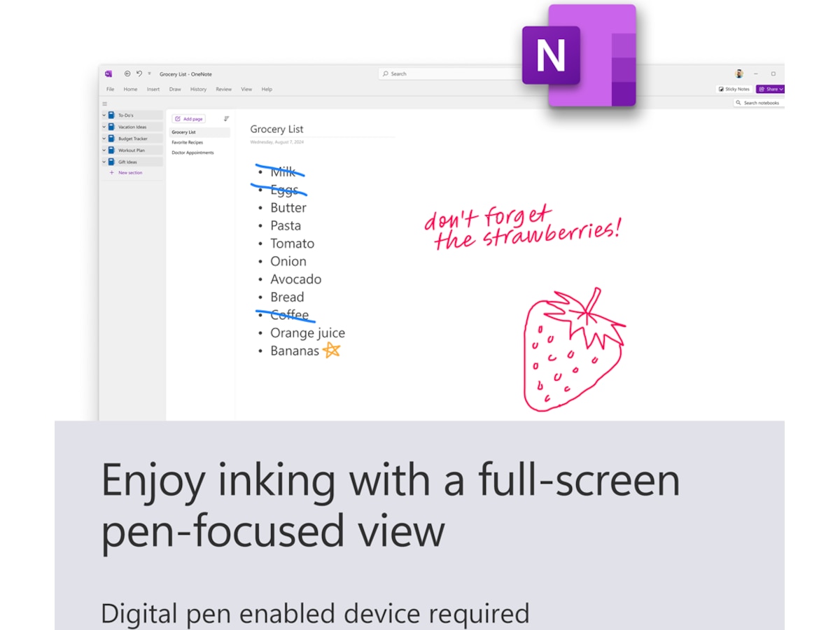Open the Doctor Appointments page
Image resolution: width=840 pixels, height=630 pixels.
point(194,153)
